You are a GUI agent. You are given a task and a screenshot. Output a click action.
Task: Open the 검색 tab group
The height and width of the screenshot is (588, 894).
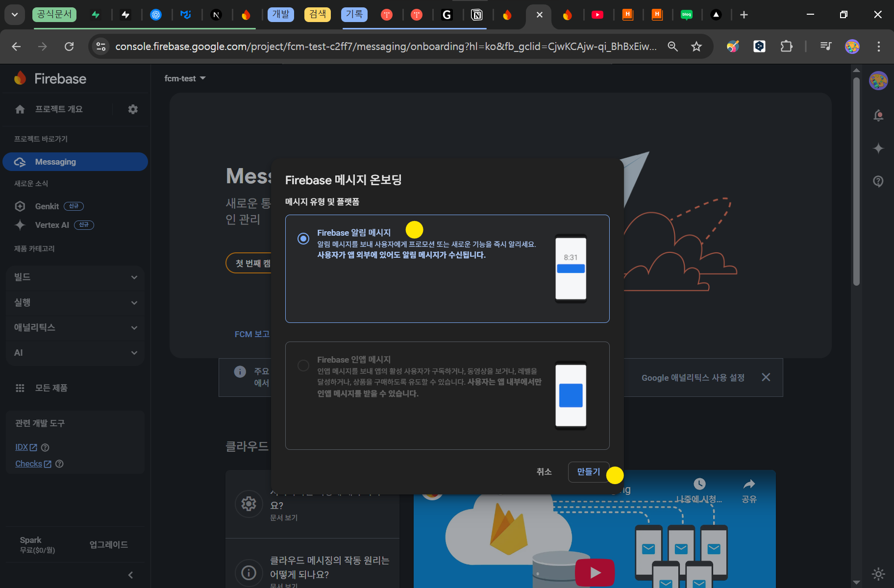pos(318,14)
